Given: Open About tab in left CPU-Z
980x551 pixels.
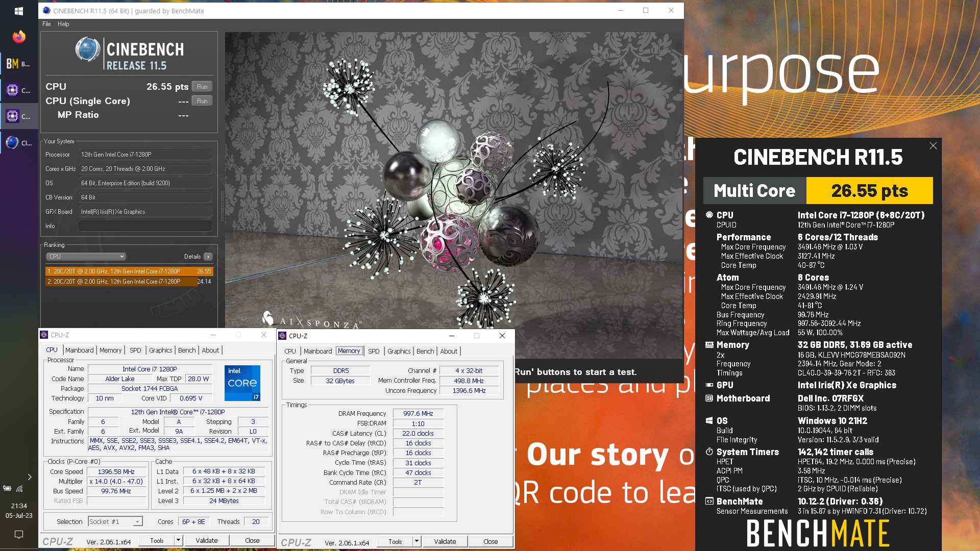Looking at the screenshot, I should (210, 350).
